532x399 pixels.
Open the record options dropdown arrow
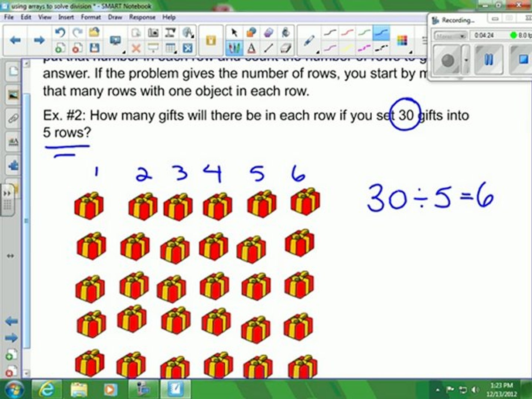click(466, 60)
